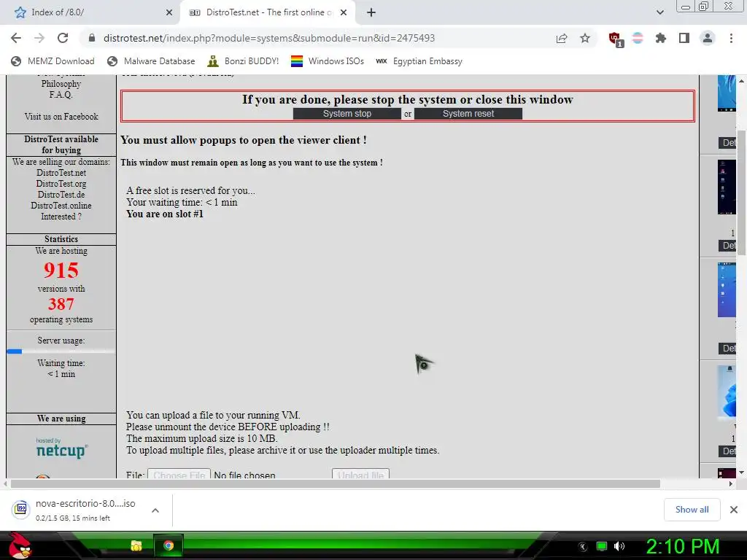This screenshot has width=747, height=560.
Task: Reload the DistroTest page
Action: 63,38
